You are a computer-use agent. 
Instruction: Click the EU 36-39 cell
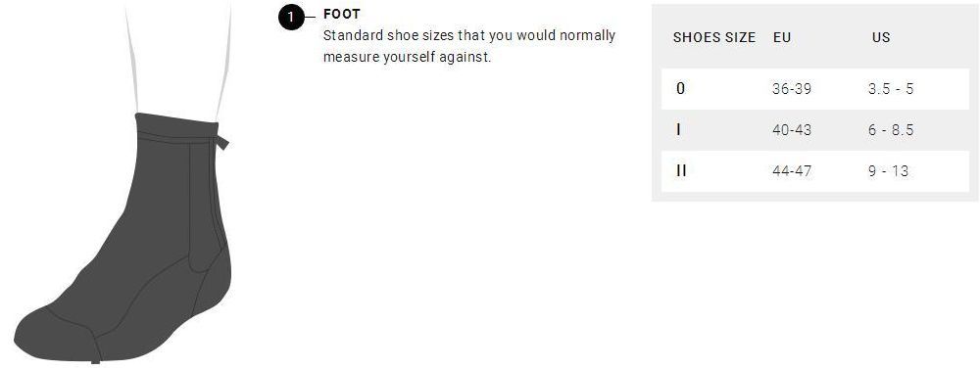pos(792,89)
